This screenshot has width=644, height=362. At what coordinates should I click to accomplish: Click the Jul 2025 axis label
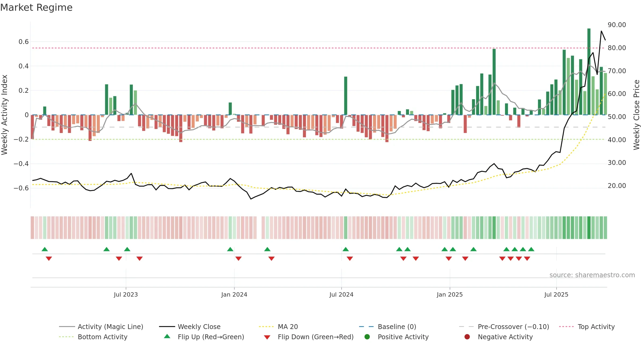click(x=556, y=294)
